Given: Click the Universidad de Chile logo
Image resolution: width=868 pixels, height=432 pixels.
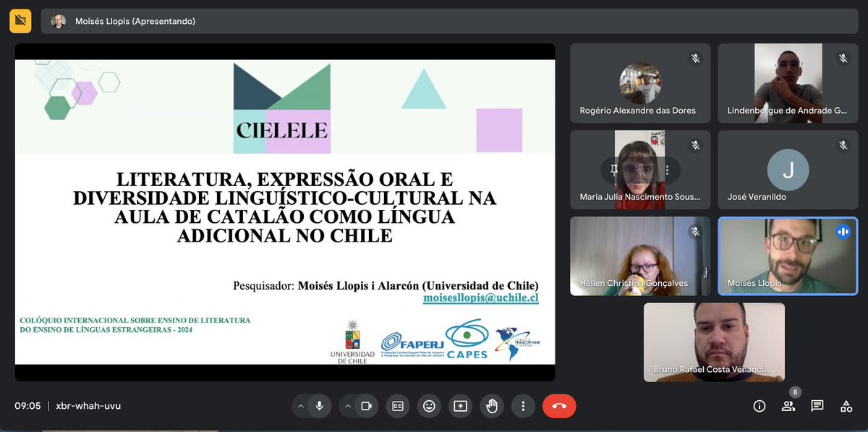Looking at the screenshot, I should coord(352,342).
